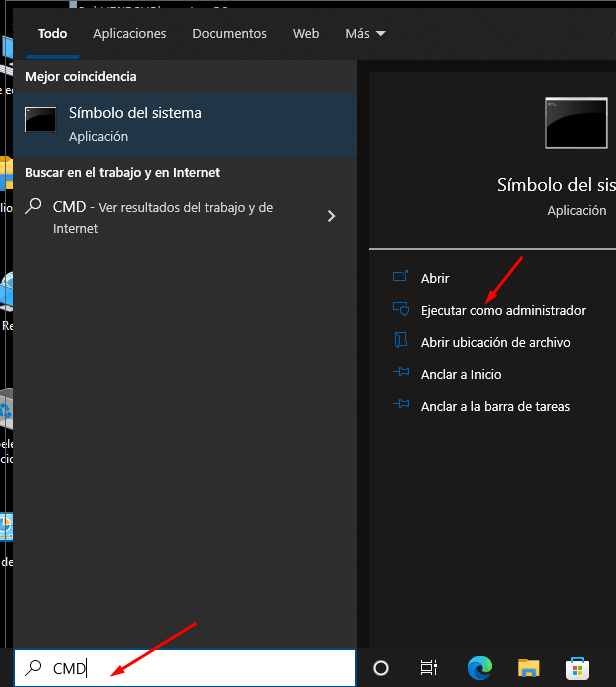The height and width of the screenshot is (687, 616).
Task: Click the pin icon beside Anclar a Inicio
Action: tap(401, 372)
